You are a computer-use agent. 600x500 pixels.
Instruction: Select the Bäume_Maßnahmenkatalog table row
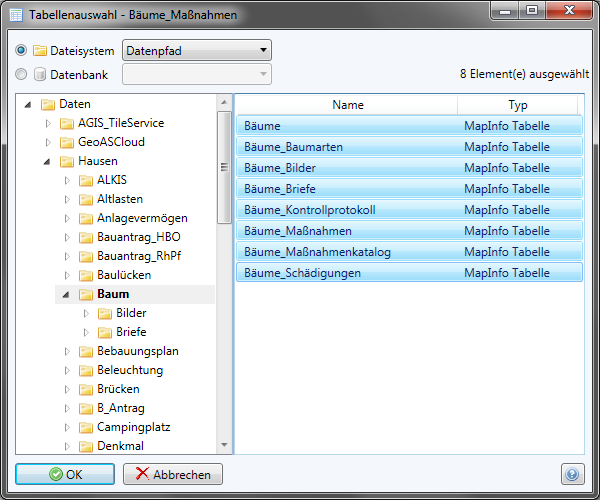click(x=409, y=252)
